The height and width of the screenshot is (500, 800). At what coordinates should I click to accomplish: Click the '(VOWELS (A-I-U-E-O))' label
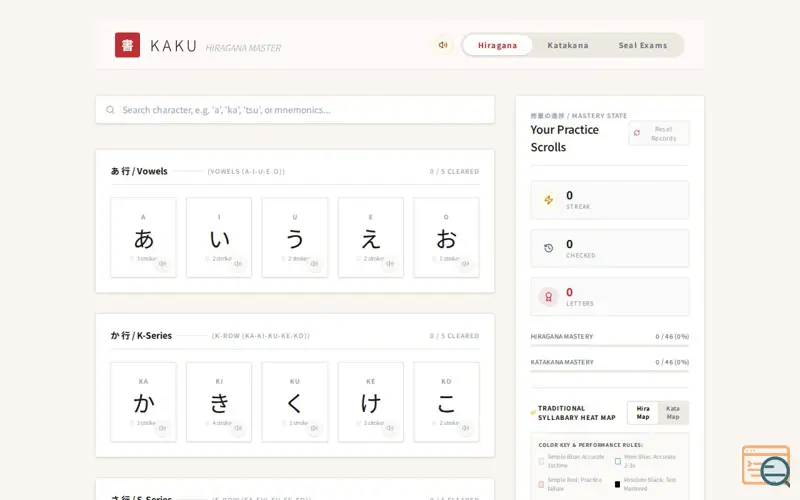(246, 171)
